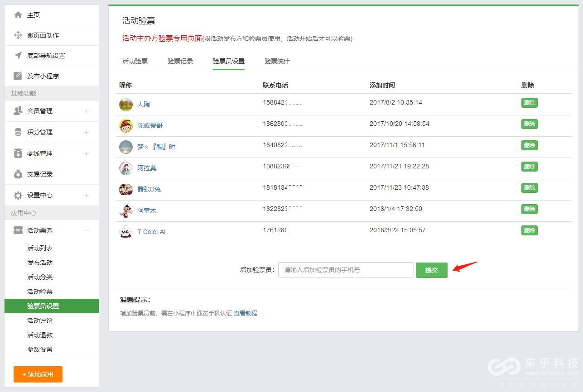Click the 设置中心 gear icon
Image resolution: width=583 pixels, height=392 pixels.
pyautogui.click(x=18, y=196)
